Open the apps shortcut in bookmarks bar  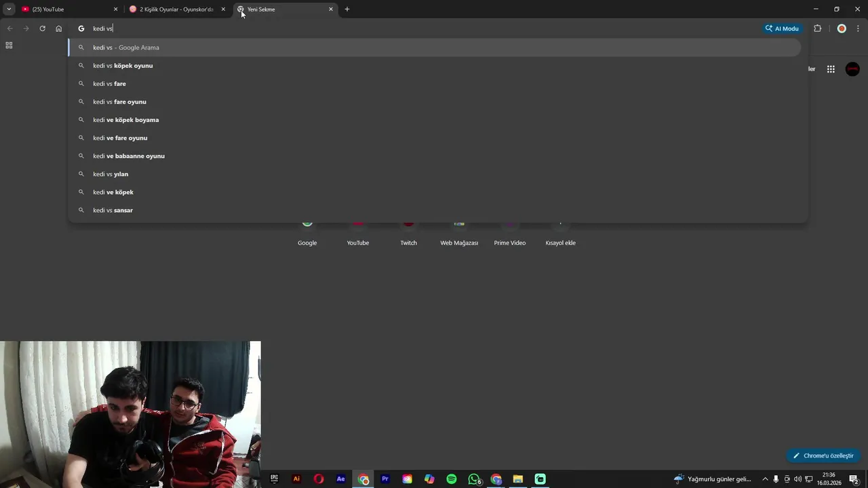click(9, 45)
